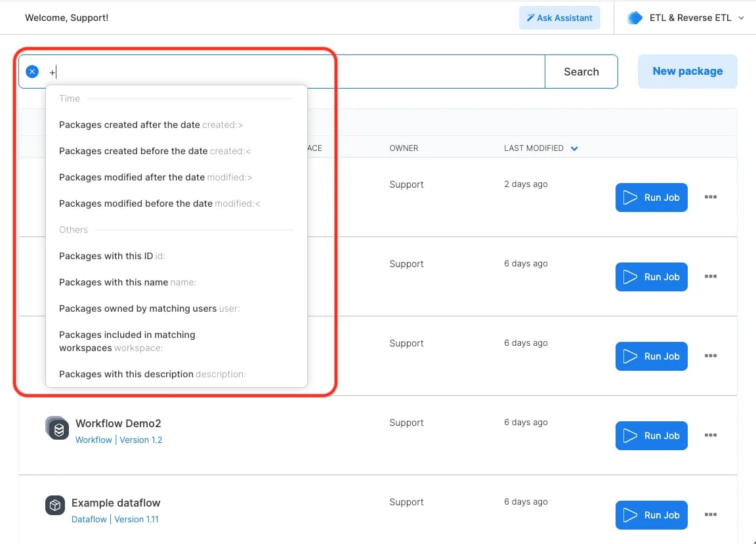Screen dimensions: 756x544
Task: Run Job for Workflow Demo2
Action: 652,436
